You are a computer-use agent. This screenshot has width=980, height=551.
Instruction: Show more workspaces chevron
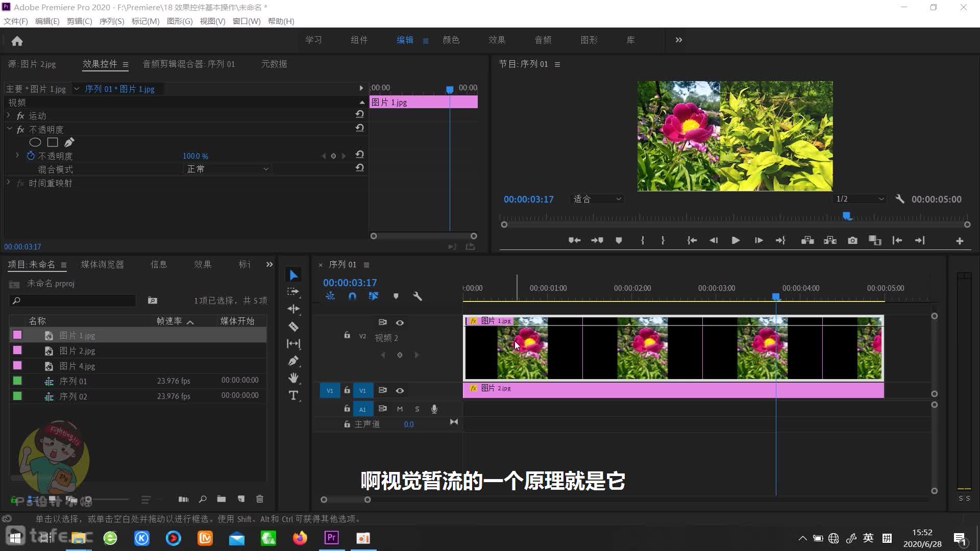pyautogui.click(x=678, y=40)
